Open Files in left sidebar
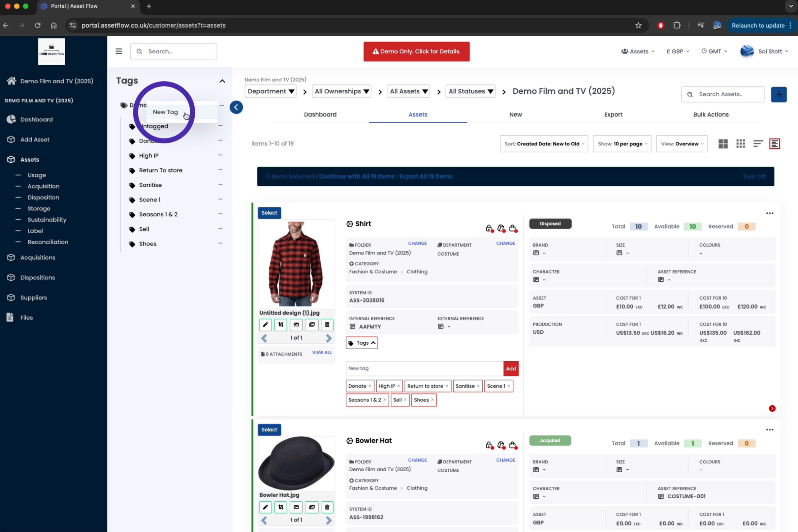The height and width of the screenshot is (532, 798). (x=26, y=318)
